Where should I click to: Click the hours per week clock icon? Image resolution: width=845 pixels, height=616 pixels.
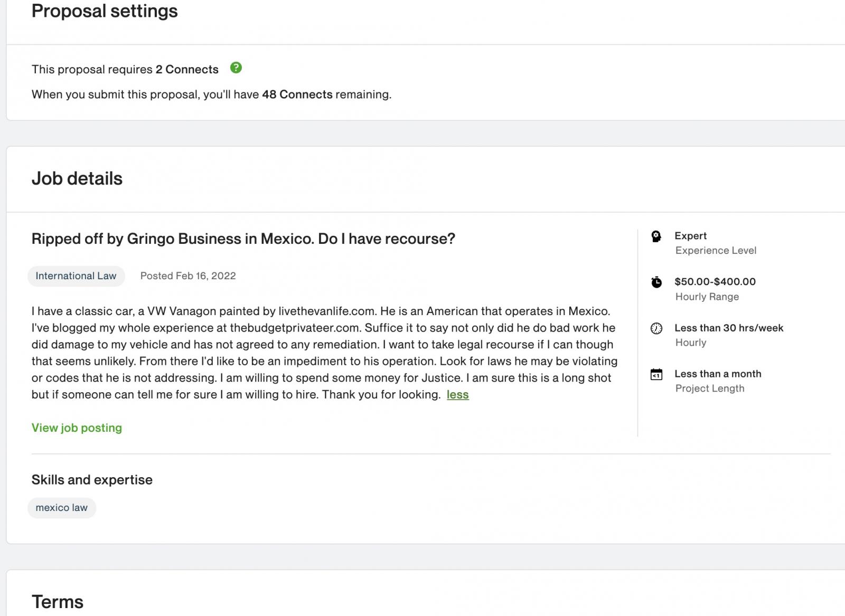point(656,328)
